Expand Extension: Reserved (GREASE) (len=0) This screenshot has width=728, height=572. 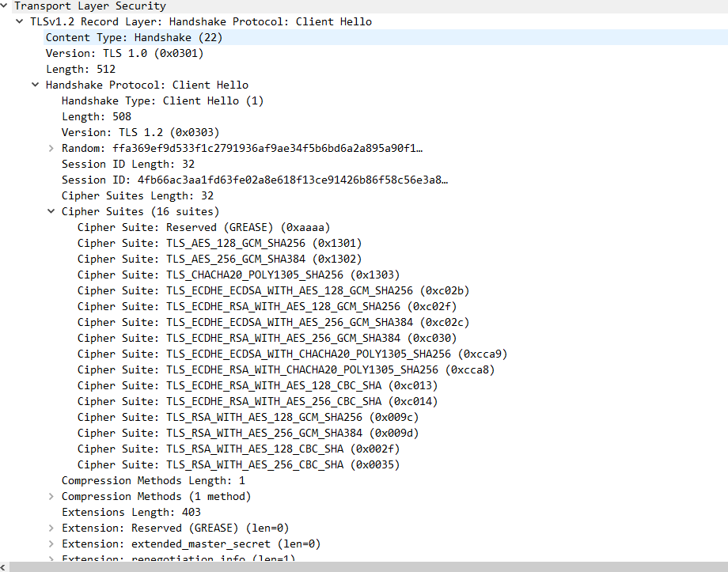[x=51, y=528]
